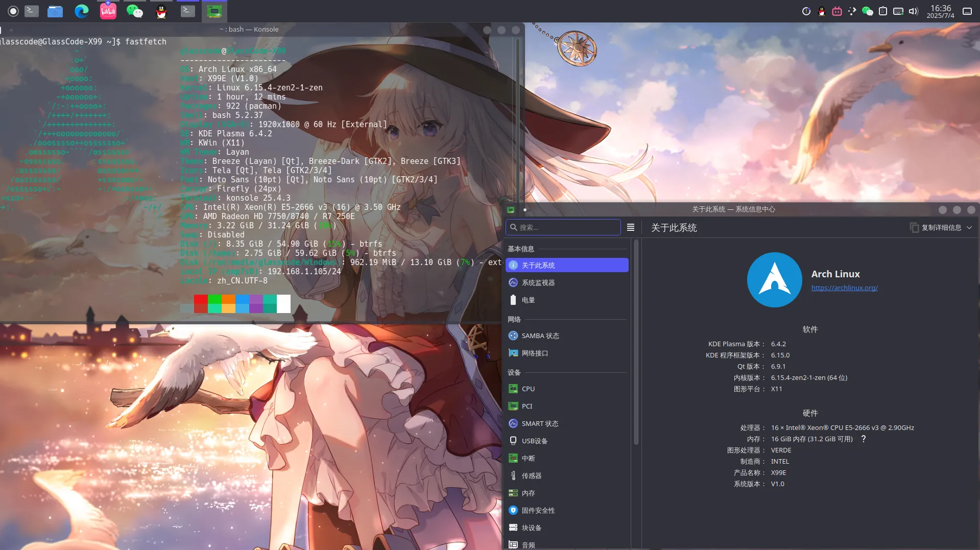The height and width of the screenshot is (550, 980).
Task: Click the Qt version value 6.9.1
Action: pos(778,367)
